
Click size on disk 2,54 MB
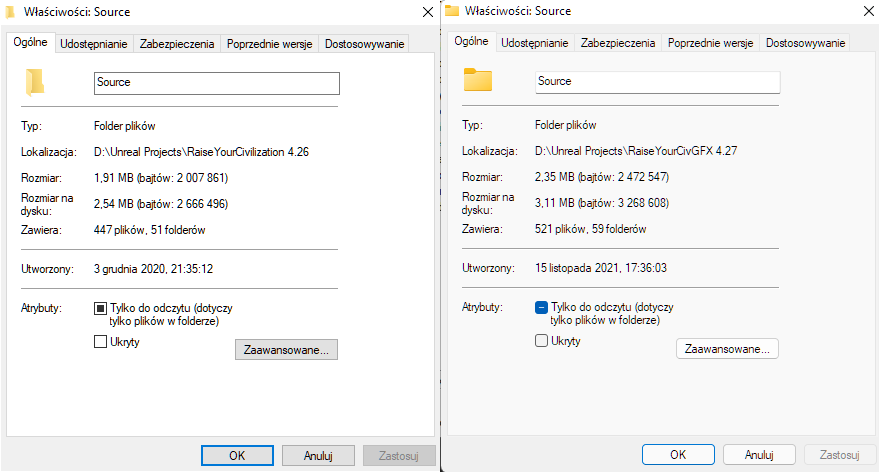[161, 204]
